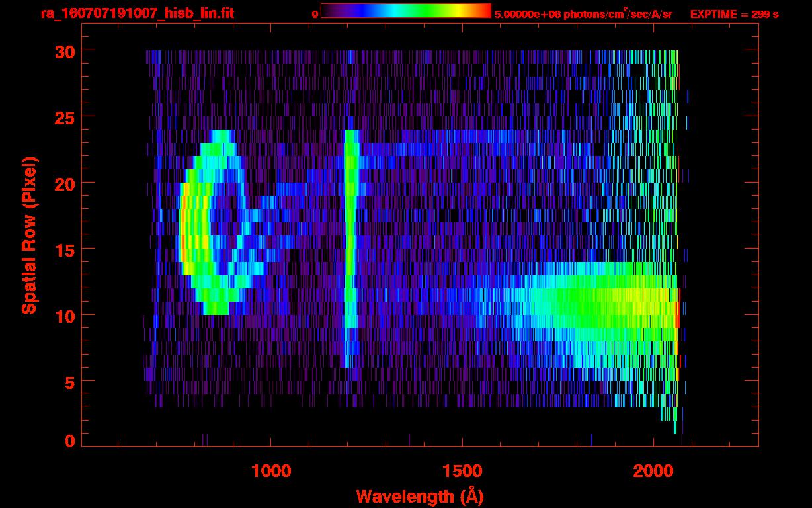
Task: Click the y-axis tick label 0
Action: 70,441
